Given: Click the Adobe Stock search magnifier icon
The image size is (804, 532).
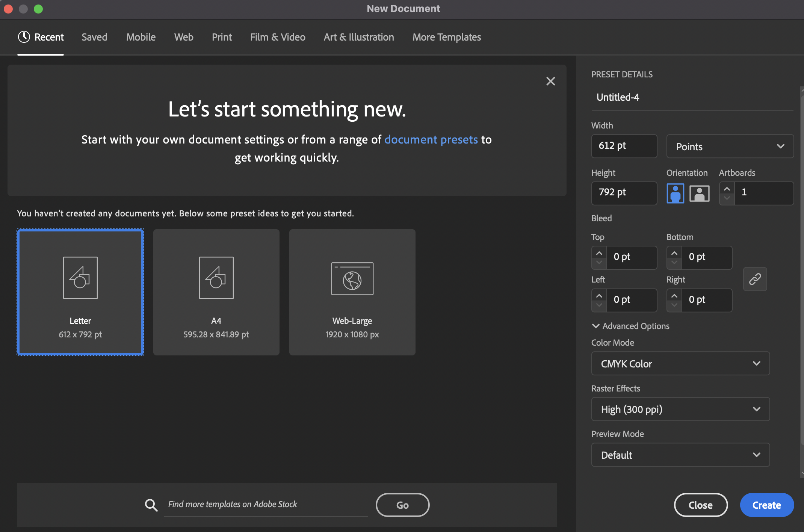Looking at the screenshot, I should click(x=151, y=505).
